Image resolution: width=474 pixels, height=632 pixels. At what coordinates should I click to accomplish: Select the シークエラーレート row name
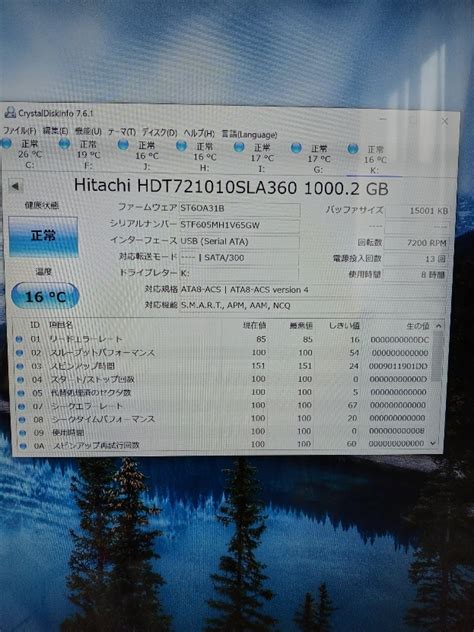87,406
